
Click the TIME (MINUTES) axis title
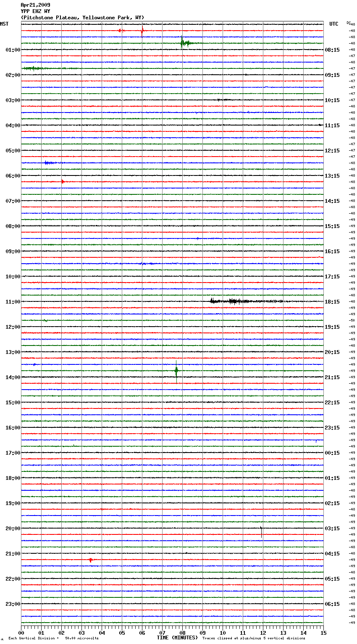tap(177, 638)
